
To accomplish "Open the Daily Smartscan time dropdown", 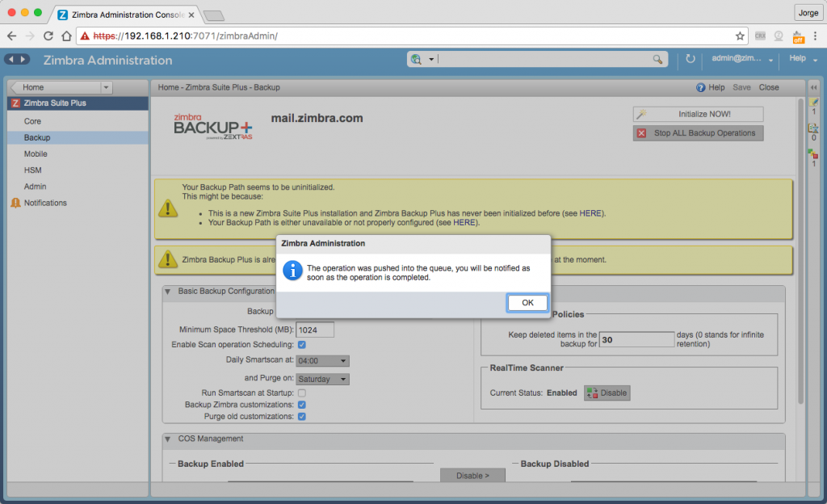I will (x=322, y=361).
